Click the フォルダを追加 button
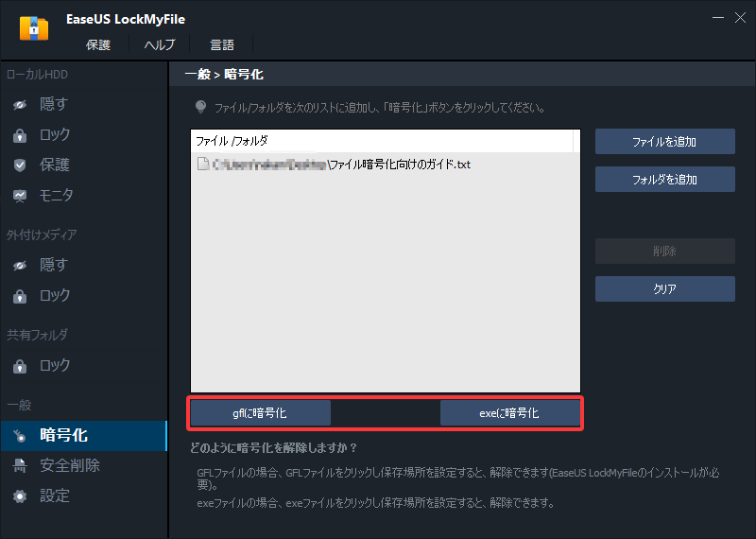756x539 pixels. coord(665,180)
